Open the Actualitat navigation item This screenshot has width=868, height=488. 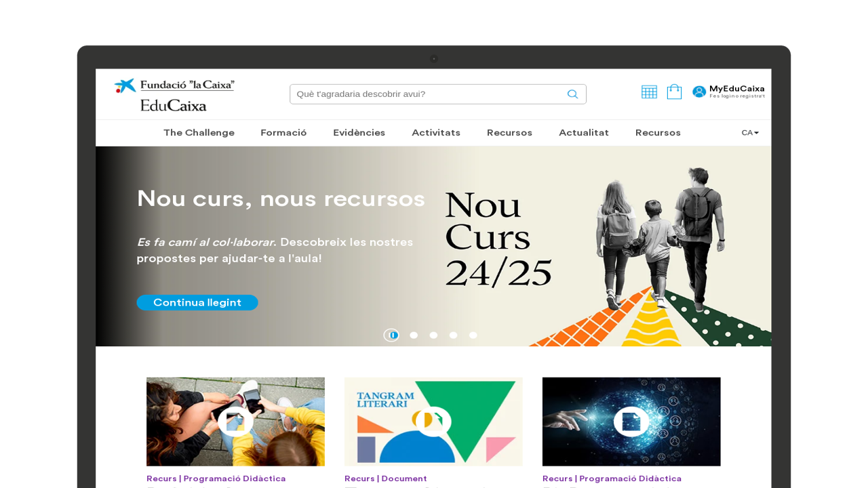pyautogui.click(x=584, y=133)
